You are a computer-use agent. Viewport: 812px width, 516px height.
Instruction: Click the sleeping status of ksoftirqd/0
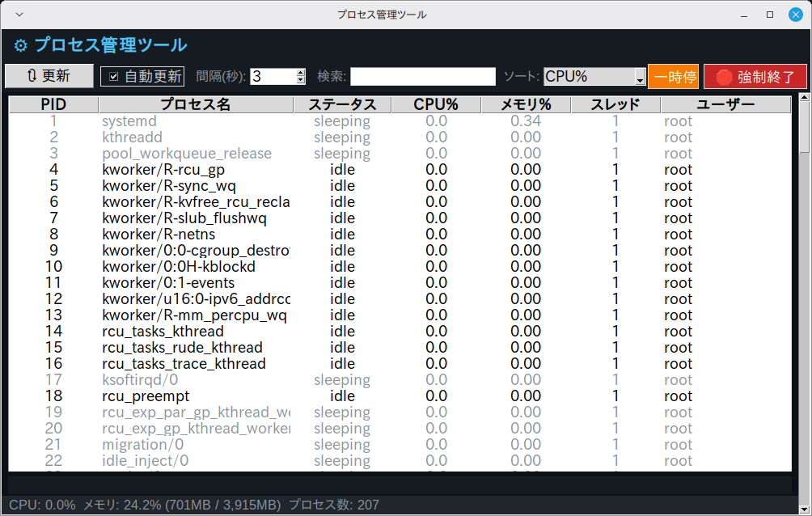pos(342,380)
